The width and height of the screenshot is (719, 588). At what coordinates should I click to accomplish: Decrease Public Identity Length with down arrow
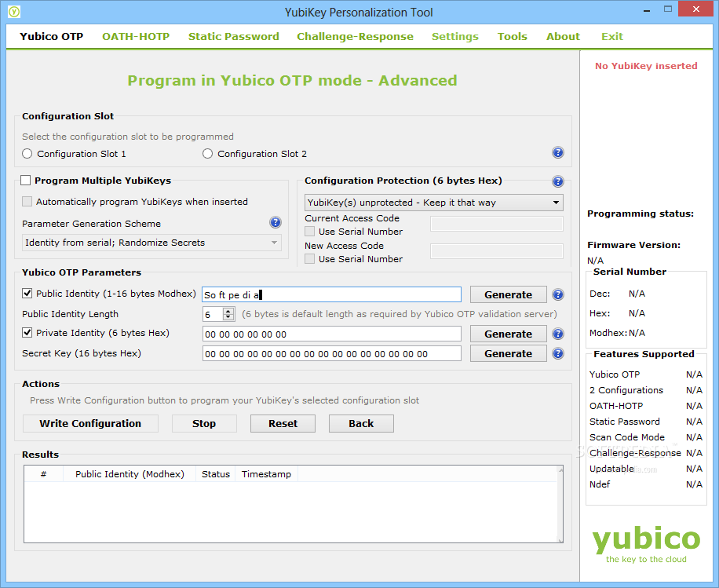click(228, 317)
